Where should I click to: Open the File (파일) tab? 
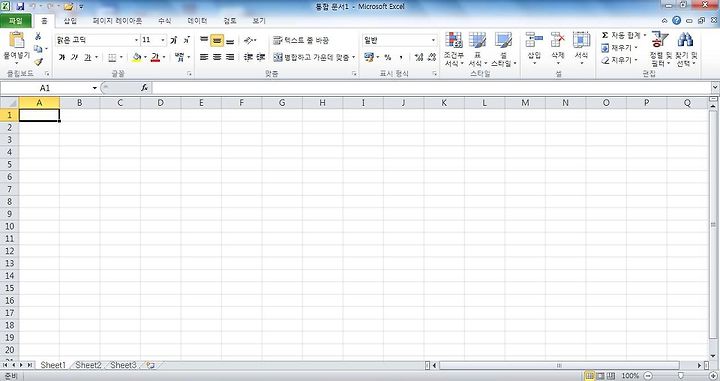(15, 21)
